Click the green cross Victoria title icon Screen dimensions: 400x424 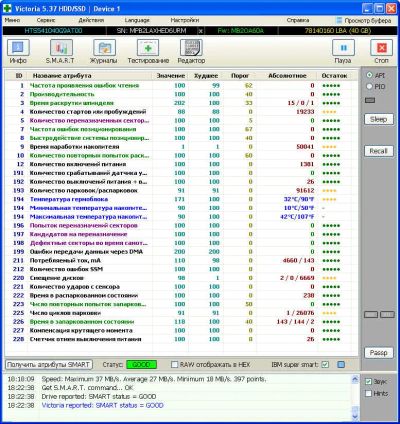click(x=7, y=8)
